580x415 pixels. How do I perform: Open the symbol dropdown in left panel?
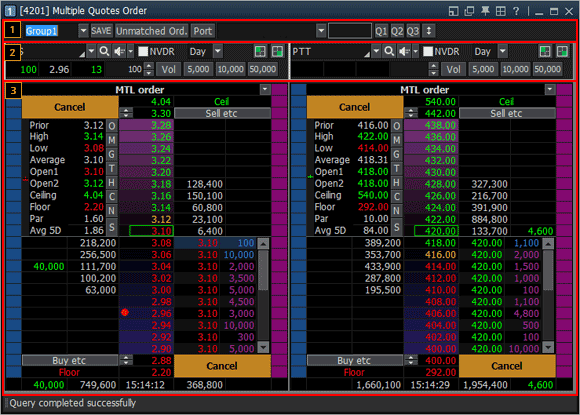[91, 51]
